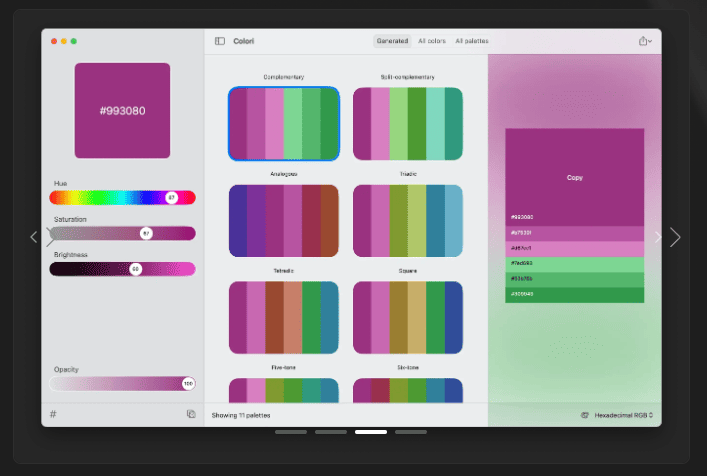The image size is (707, 476).
Task: Select the light pink row in palette detail
Action: tap(574, 248)
